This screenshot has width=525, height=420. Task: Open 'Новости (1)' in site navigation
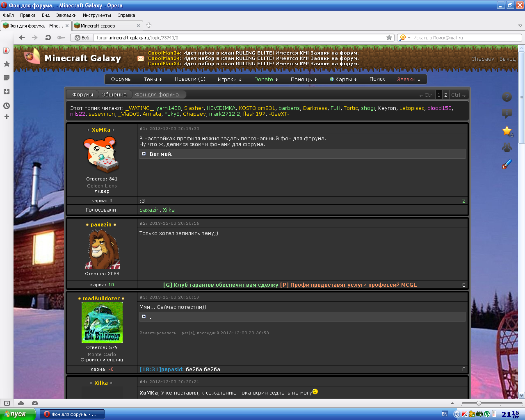pos(190,79)
